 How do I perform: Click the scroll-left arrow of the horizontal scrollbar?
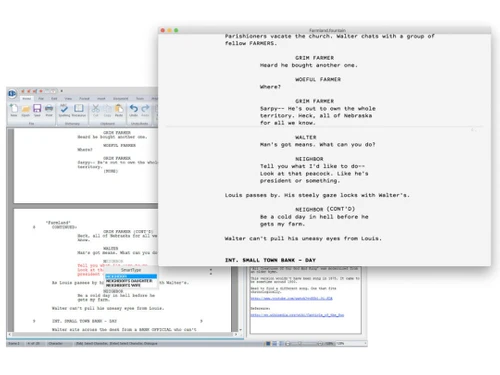9,334
